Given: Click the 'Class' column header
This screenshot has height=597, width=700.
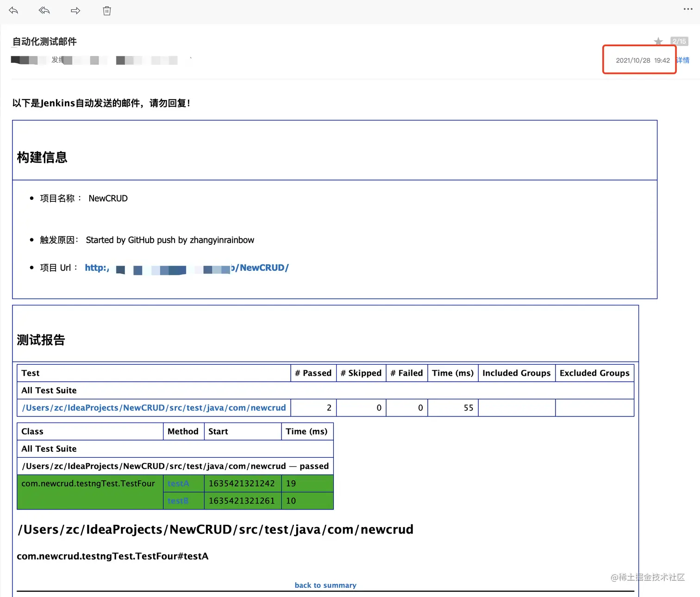Looking at the screenshot, I should tap(90, 431).
